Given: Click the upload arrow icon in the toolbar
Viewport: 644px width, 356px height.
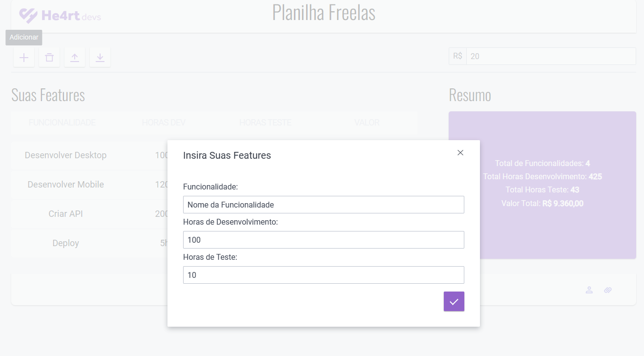Looking at the screenshot, I should click(74, 57).
